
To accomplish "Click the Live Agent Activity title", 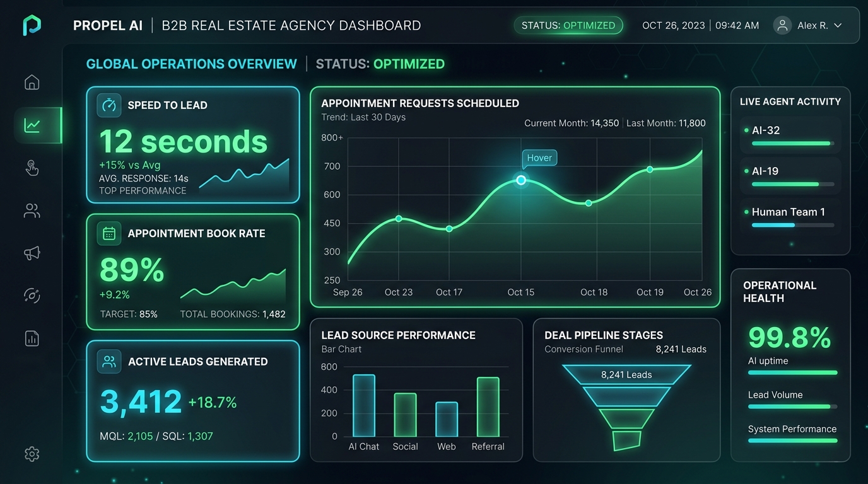I will point(790,101).
